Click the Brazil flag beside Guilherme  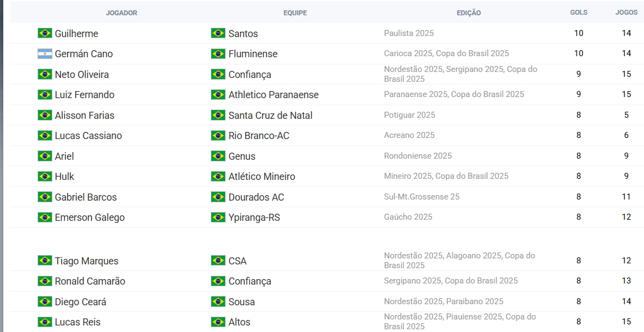[x=45, y=33]
